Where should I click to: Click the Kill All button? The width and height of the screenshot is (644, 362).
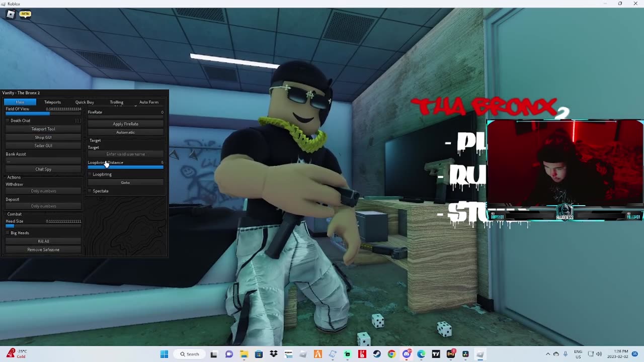(x=43, y=241)
